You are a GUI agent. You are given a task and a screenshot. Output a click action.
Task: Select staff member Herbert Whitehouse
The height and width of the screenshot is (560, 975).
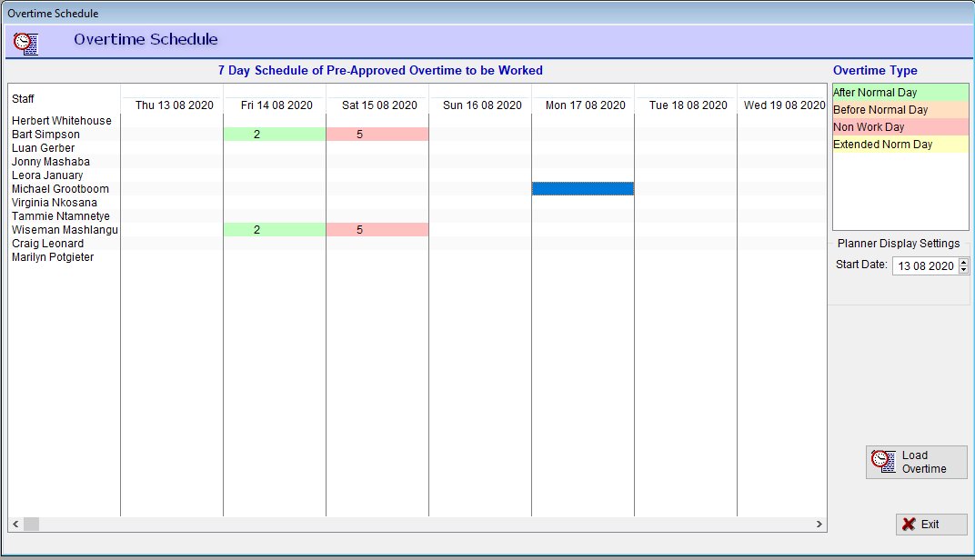pos(62,121)
